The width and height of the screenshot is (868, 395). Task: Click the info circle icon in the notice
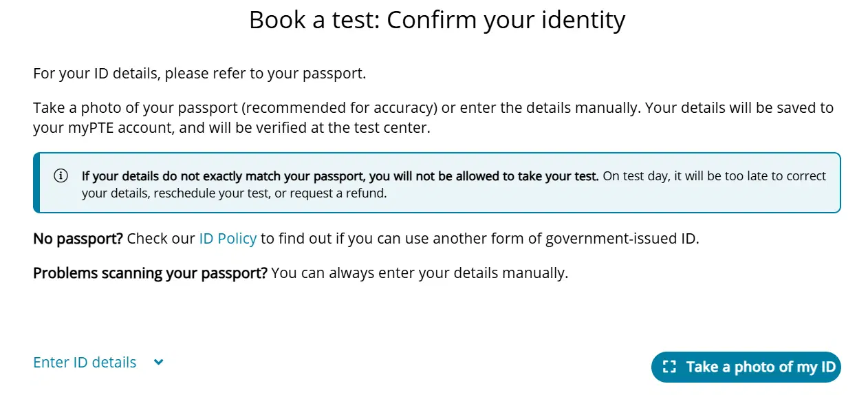coord(61,176)
